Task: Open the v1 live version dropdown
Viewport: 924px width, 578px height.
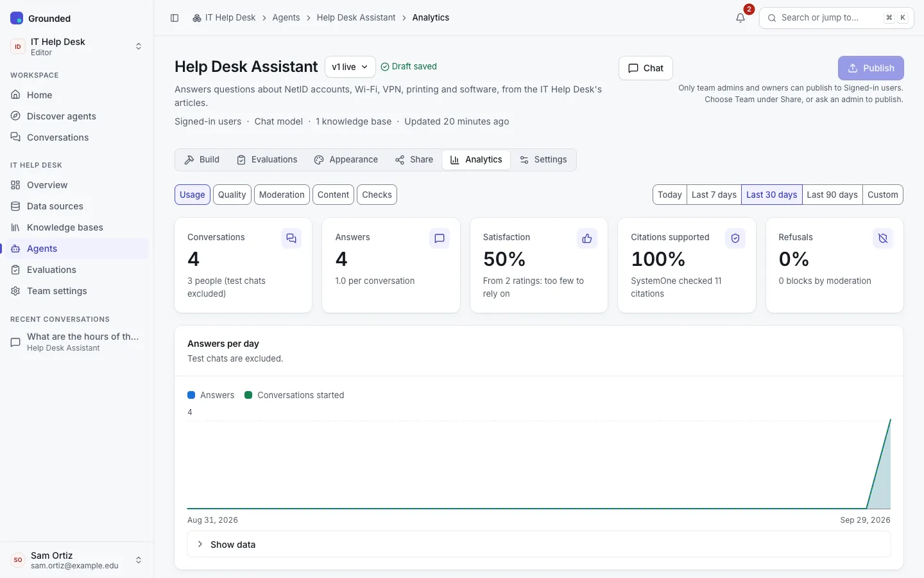Action: click(350, 67)
